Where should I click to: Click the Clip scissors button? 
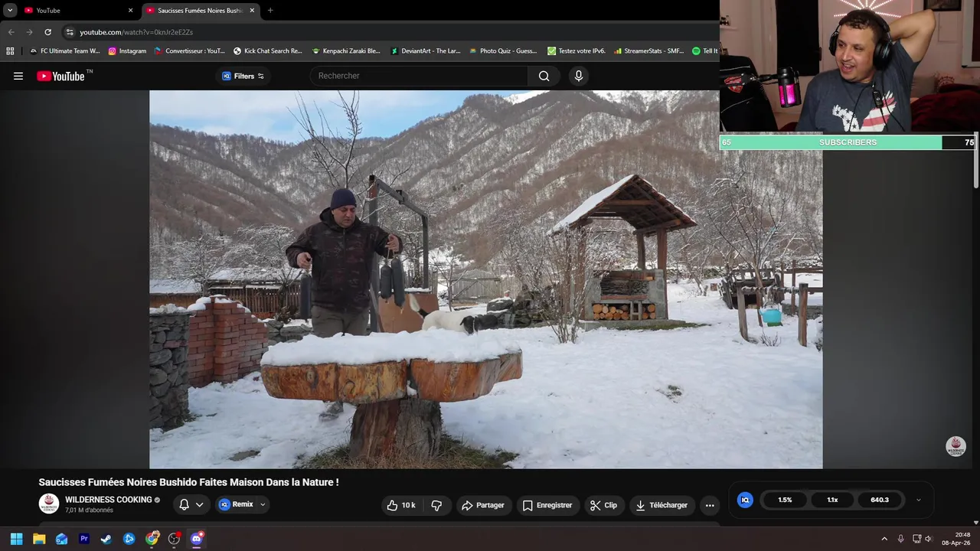click(x=603, y=505)
